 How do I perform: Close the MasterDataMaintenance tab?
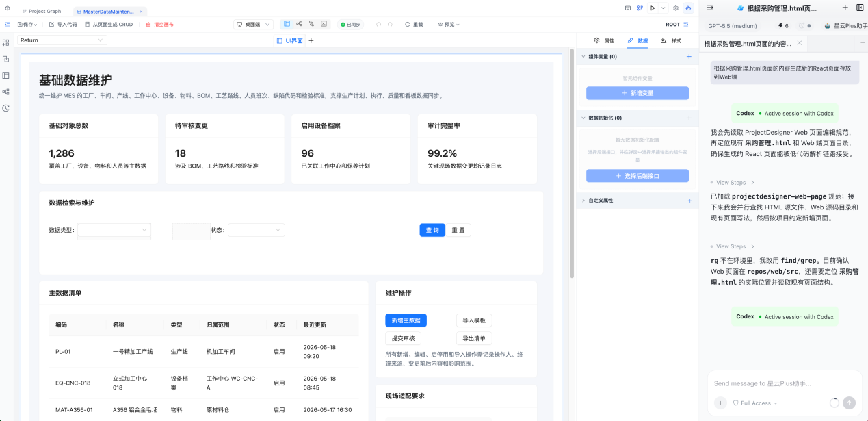(141, 12)
